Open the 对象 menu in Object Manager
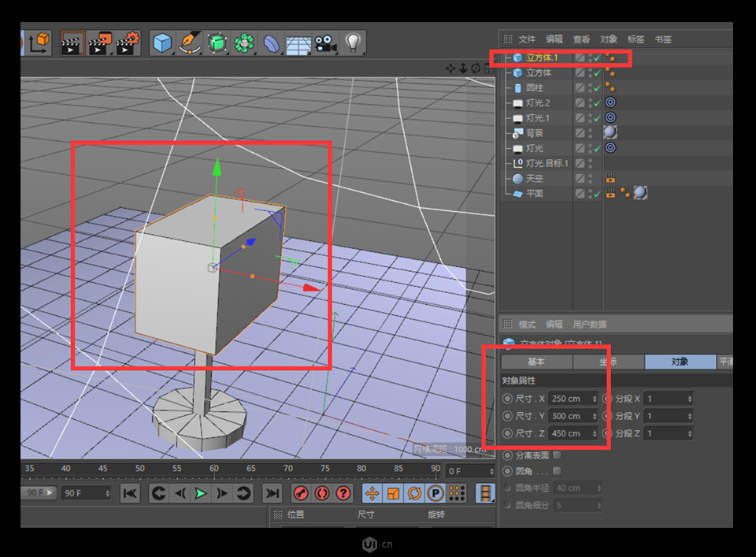The image size is (756, 557). (608, 39)
